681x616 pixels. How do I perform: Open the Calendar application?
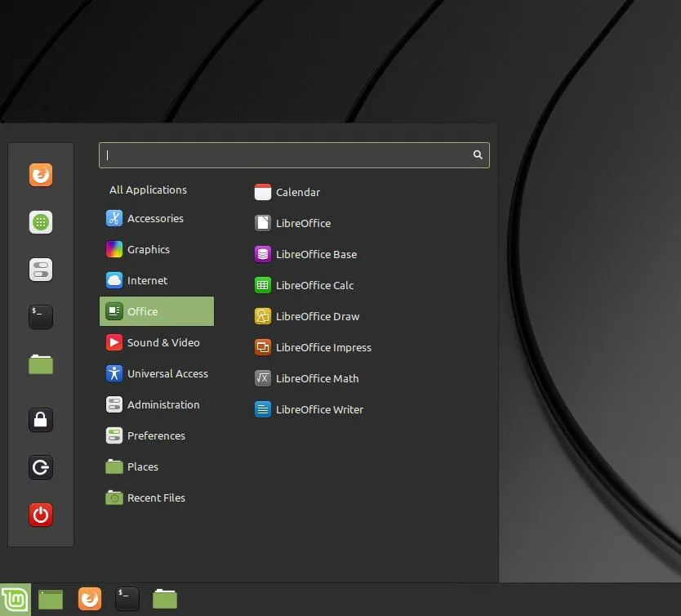pyautogui.click(x=287, y=192)
